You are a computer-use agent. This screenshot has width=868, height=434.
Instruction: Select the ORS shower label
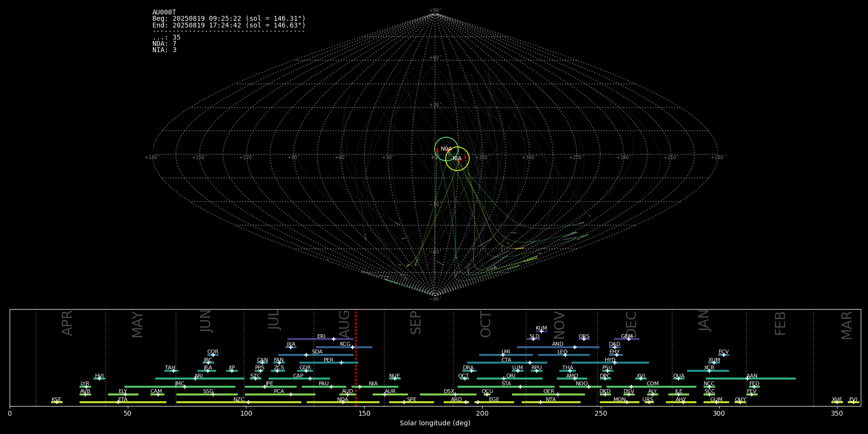[584, 337]
